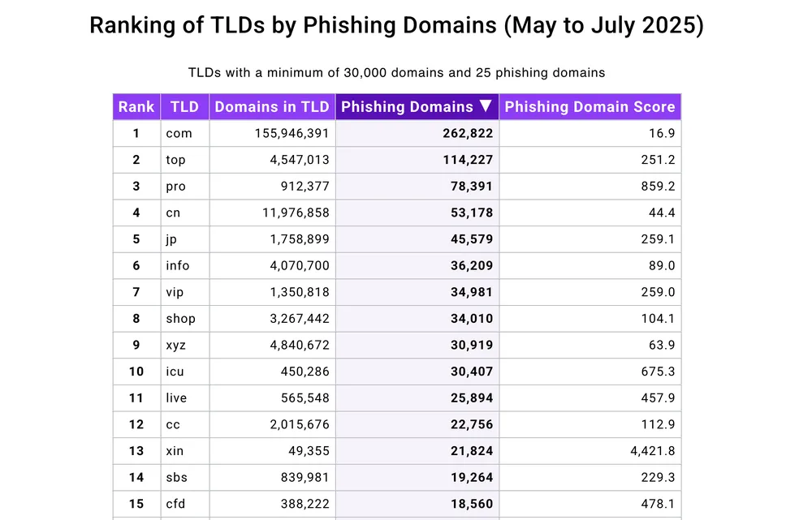
Task: Click the pro TLD cell
Action: point(185,187)
